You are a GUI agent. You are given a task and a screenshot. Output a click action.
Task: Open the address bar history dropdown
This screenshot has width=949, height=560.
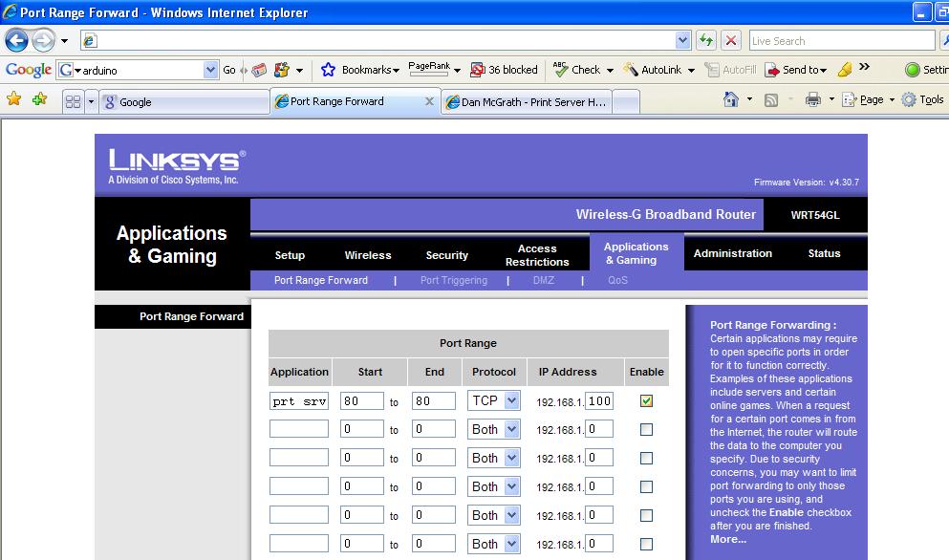click(682, 40)
